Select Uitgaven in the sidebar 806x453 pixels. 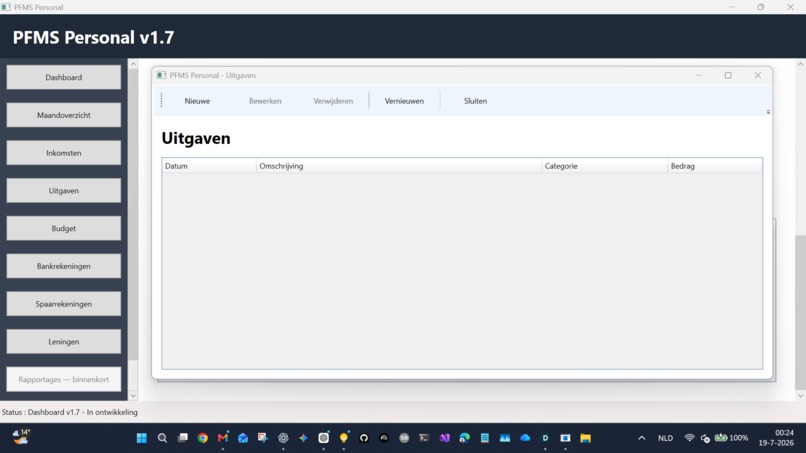click(x=64, y=191)
